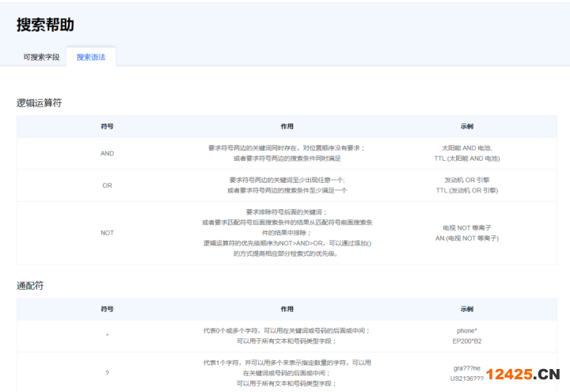570x392 pixels.
Task: Click the question mark wildcard symbol cell
Action: click(107, 373)
